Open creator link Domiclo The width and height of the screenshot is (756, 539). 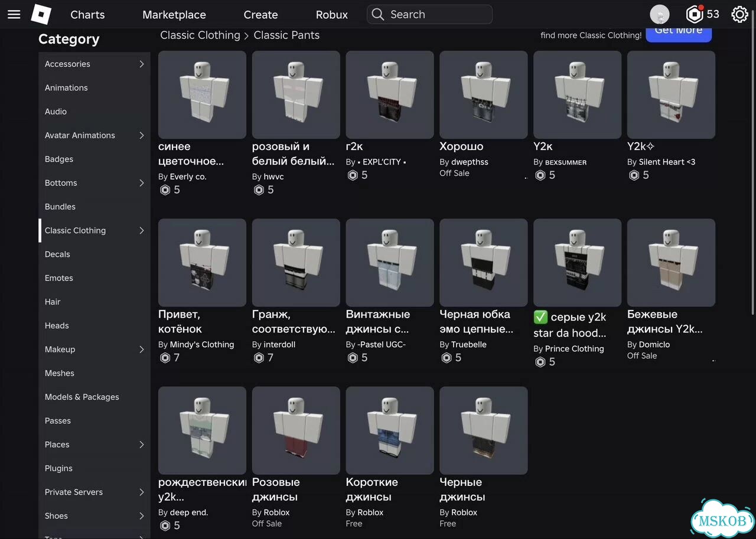[654, 344]
